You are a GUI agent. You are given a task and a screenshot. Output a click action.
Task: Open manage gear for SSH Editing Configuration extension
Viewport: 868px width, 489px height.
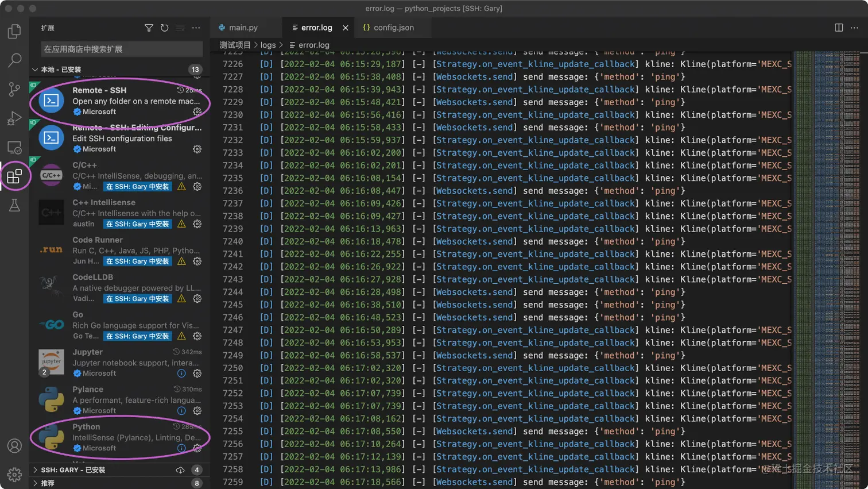point(197,149)
